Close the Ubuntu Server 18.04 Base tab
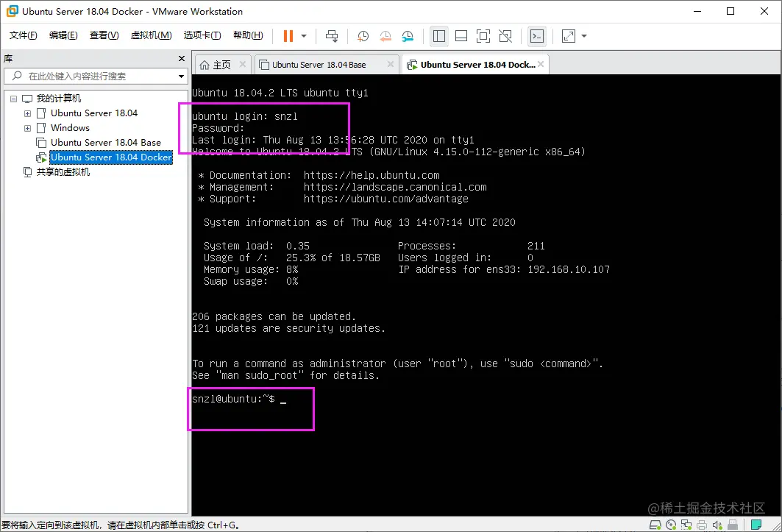Image resolution: width=782 pixels, height=532 pixels. [x=391, y=64]
